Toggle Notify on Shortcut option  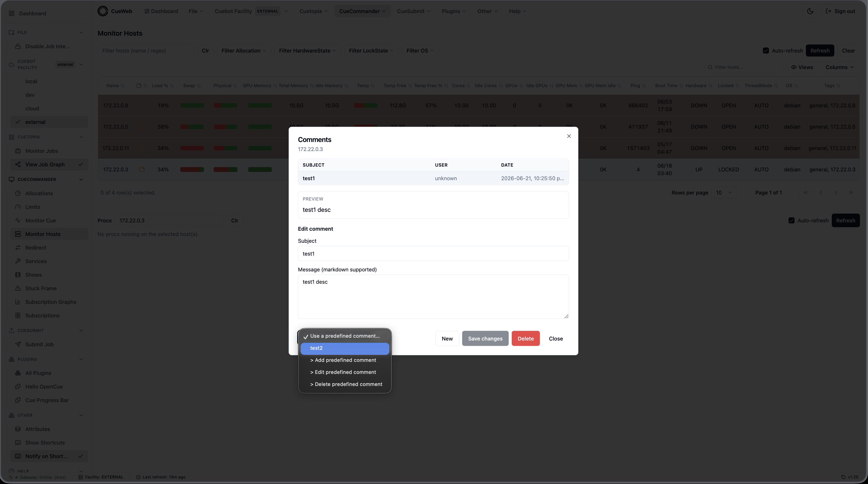click(x=49, y=456)
